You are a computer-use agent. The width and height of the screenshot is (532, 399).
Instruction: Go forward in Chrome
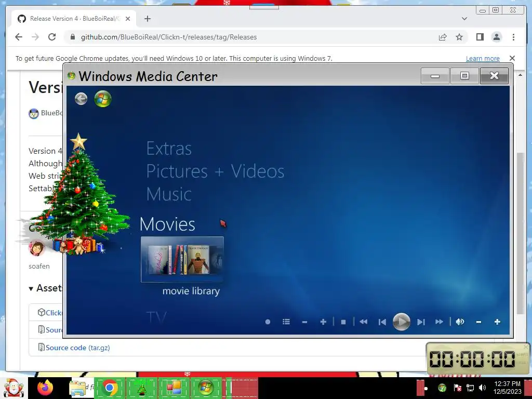pyautogui.click(x=35, y=37)
